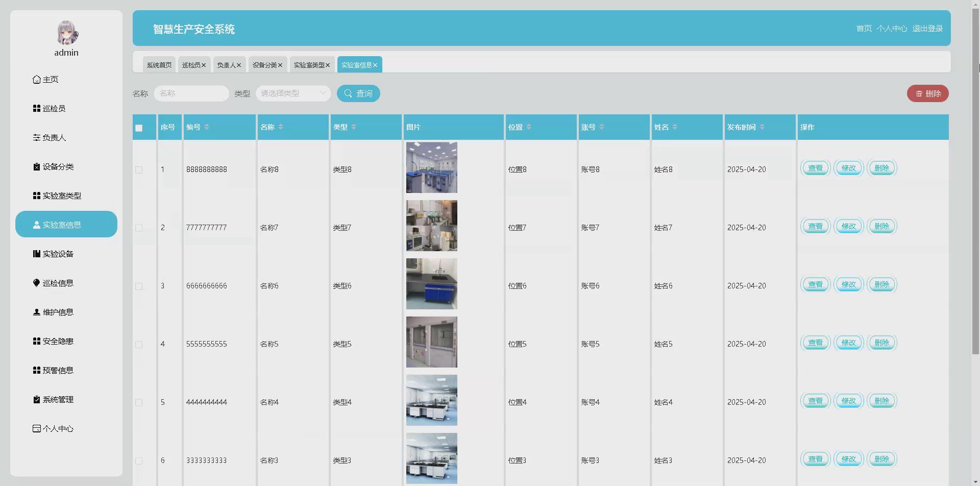Check the row 4 checkbox for 名称5
The height and width of the screenshot is (486, 980).
tap(139, 345)
